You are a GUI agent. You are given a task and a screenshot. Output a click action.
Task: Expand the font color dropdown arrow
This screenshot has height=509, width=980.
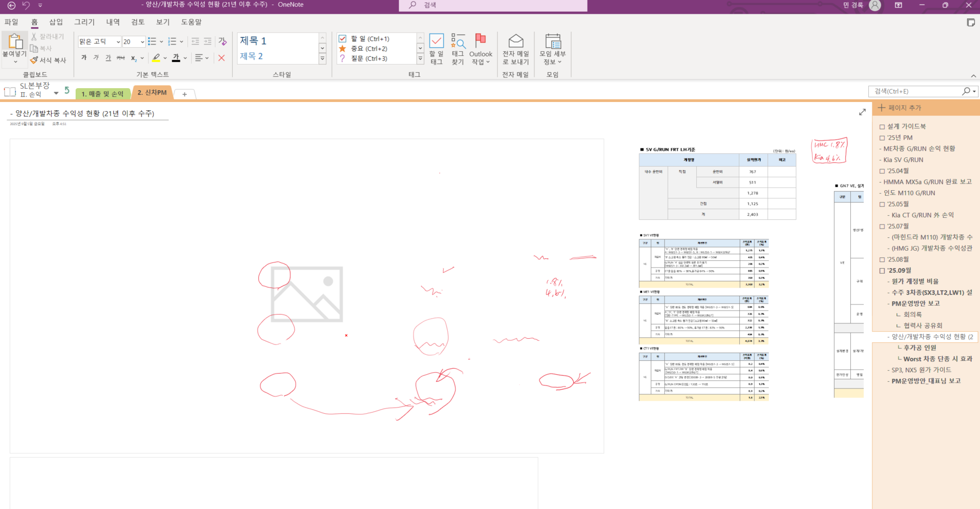click(185, 58)
